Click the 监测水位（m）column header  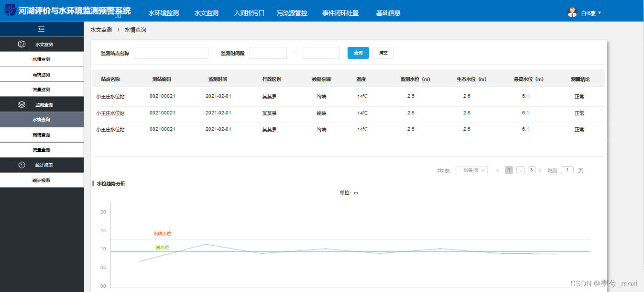pyautogui.click(x=415, y=79)
